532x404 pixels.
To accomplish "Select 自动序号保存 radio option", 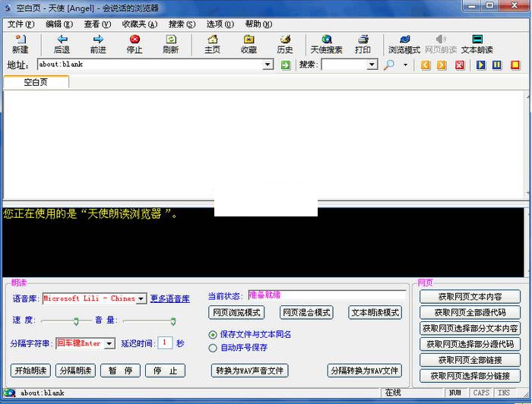I will [213, 348].
